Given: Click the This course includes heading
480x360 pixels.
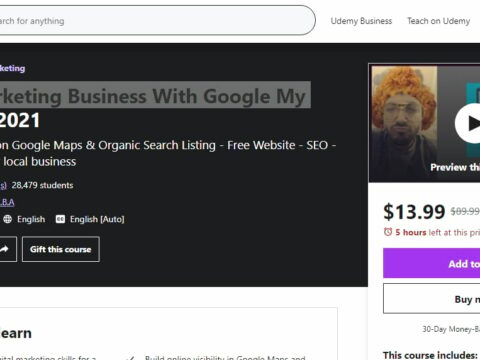Looking at the screenshot, I should point(430,355).
